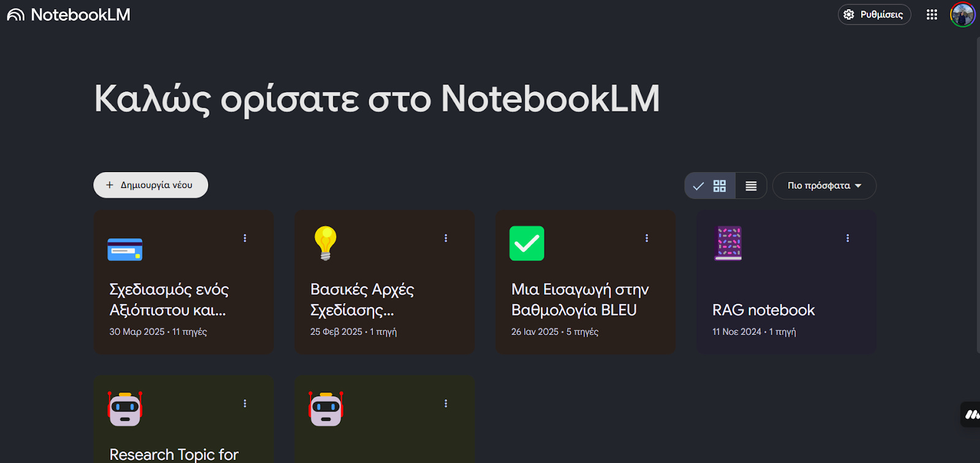Image resolution: width=980 pixels, height=463 pixels.
Task: Open Research Topic for notebook title
Action: click(174, 454)
